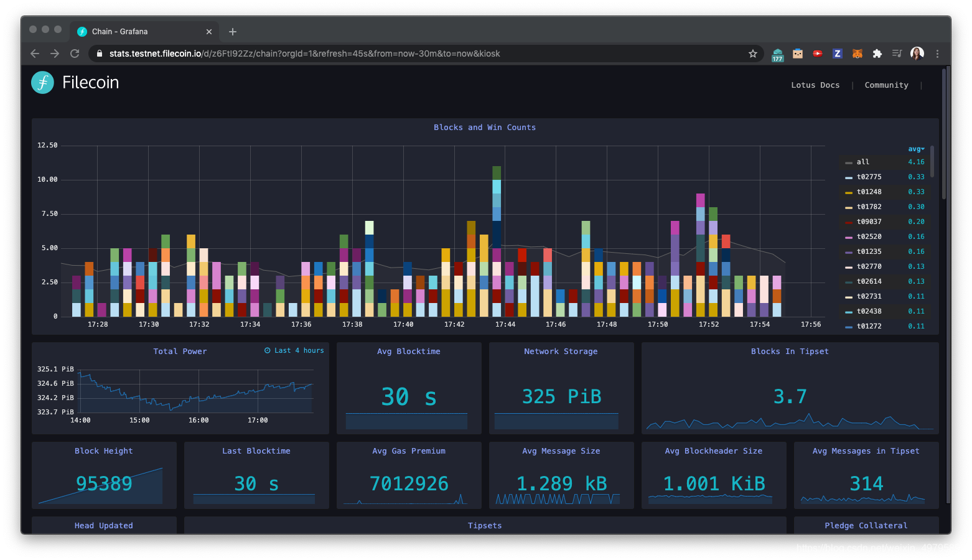Image resolution: width=972 pixels, height=560 pixels.
Task: Open the Last Blocktime panel title menu
Action: pos(256,451)
